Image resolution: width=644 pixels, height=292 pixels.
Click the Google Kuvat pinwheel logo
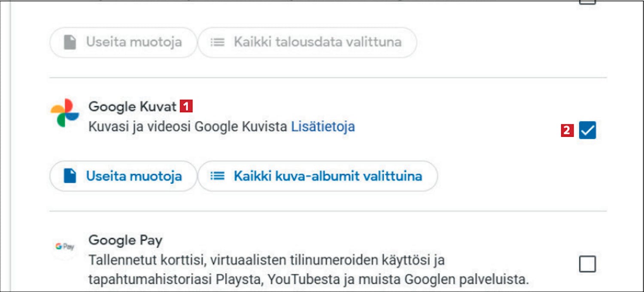click(x=65, y=113)
